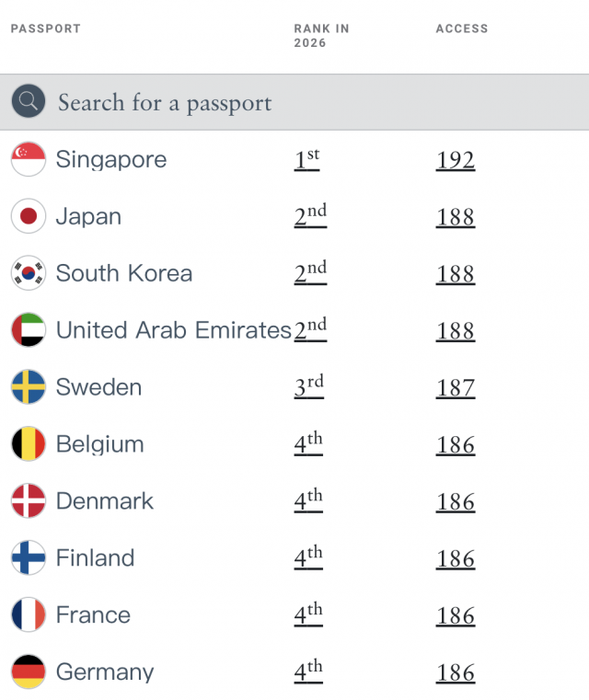The width and height of the screenshot is (589, 700).
Task: Click the Belgium flag icon
Action: point(29,443)
